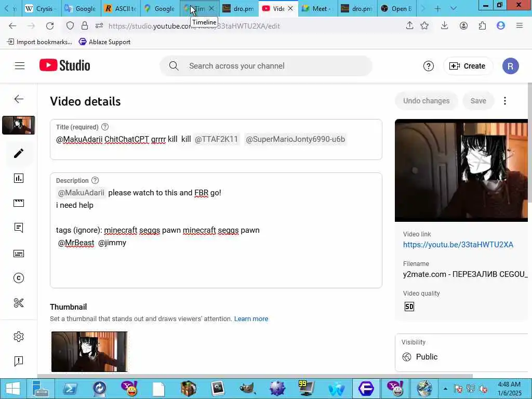Switch to the Open B tab
The image size is (532, 399).
click(x=397, y=8)
